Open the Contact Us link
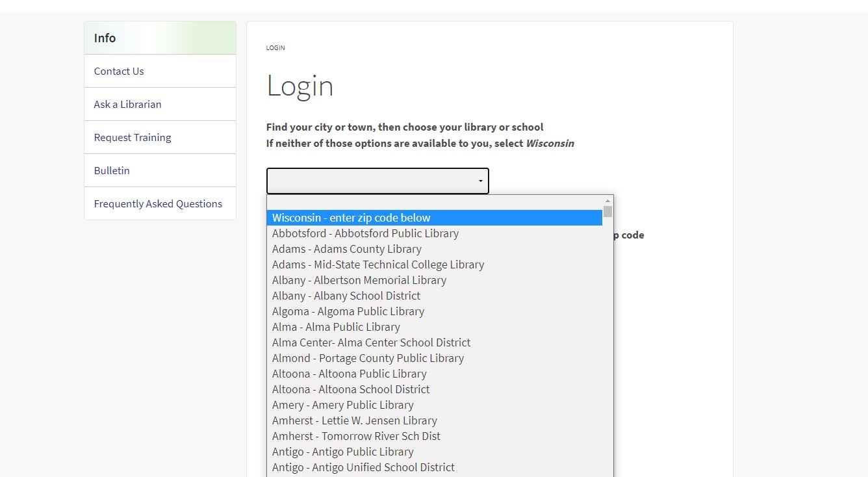 click(x=119, y=71)
